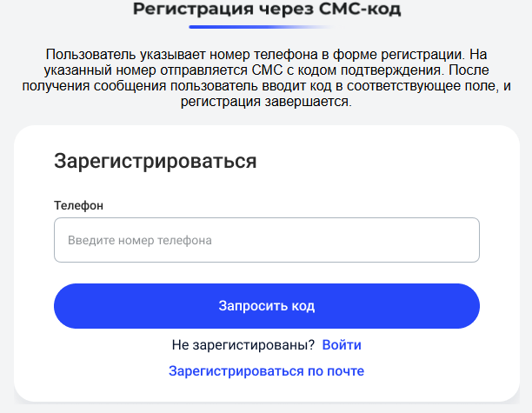Click the Телефон field label
Screen dimensions: 532x413
coord(79,205)
